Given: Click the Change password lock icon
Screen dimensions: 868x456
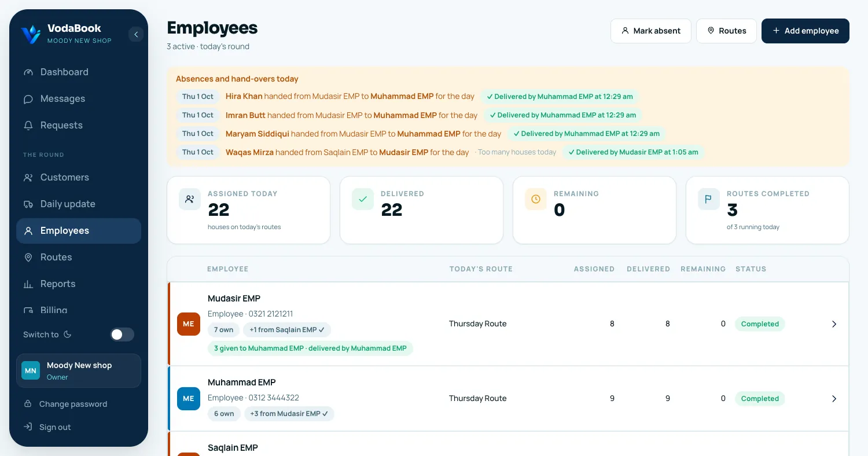Looking at the screenshot, I should 28,404.
